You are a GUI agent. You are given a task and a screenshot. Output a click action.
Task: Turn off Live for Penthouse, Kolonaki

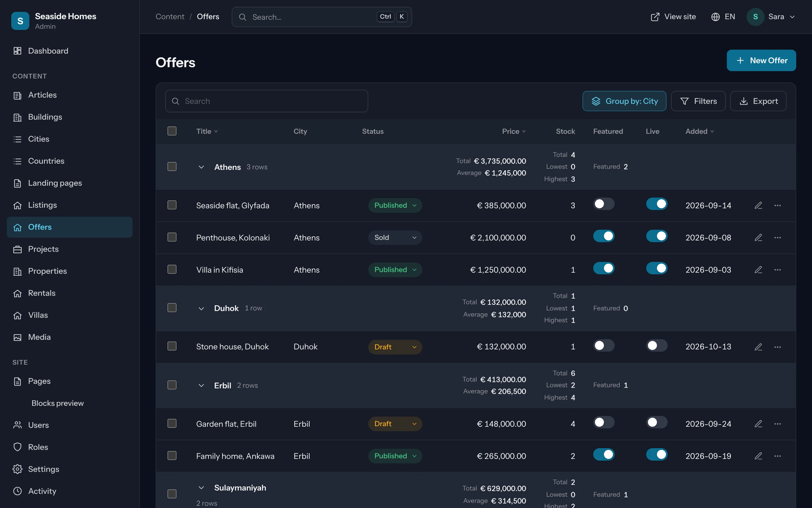coord(657,236)
